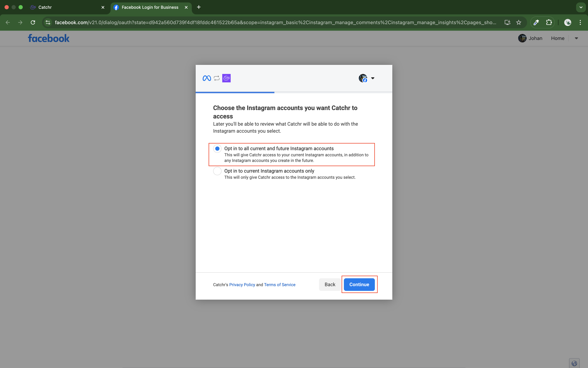Open a new browser tab
The width and height of the screenshot is (588, 368).
tap(199, 7)
